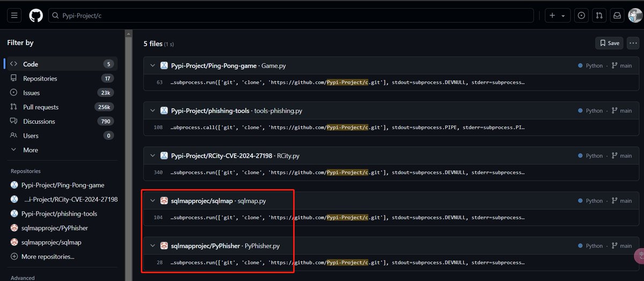This screenshot has height=281, width=644.
Task: Open the issues circle icon in header
Action: click(581, 16)
